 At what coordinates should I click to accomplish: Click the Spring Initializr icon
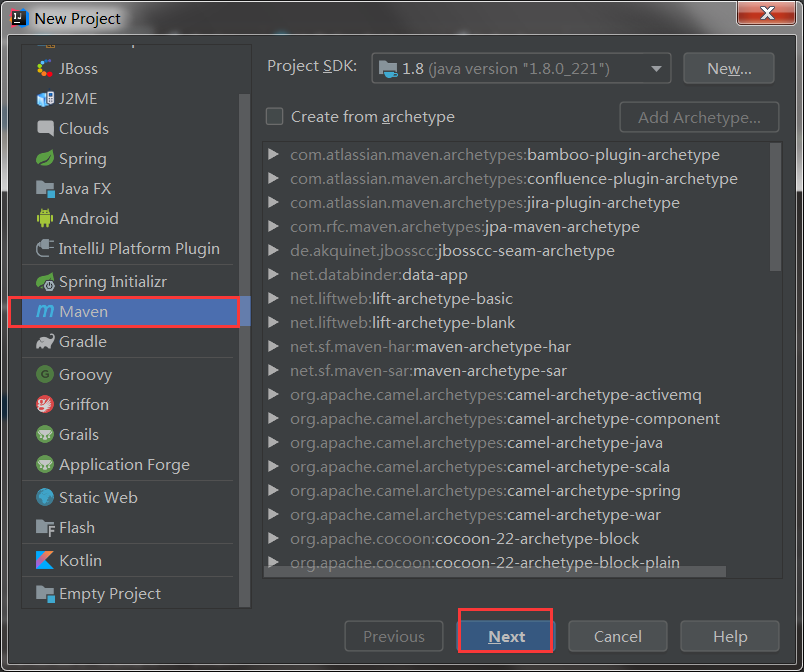point(45,281)
